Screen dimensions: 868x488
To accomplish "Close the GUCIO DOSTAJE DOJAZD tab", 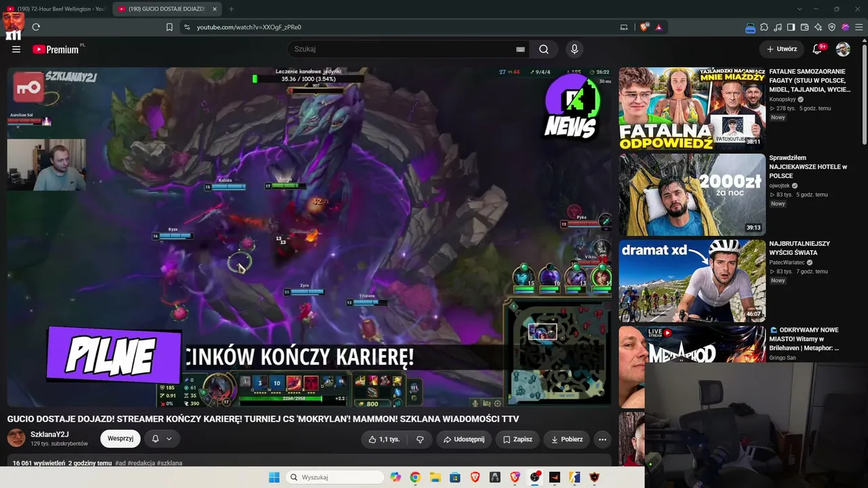I will pos(215,9).
